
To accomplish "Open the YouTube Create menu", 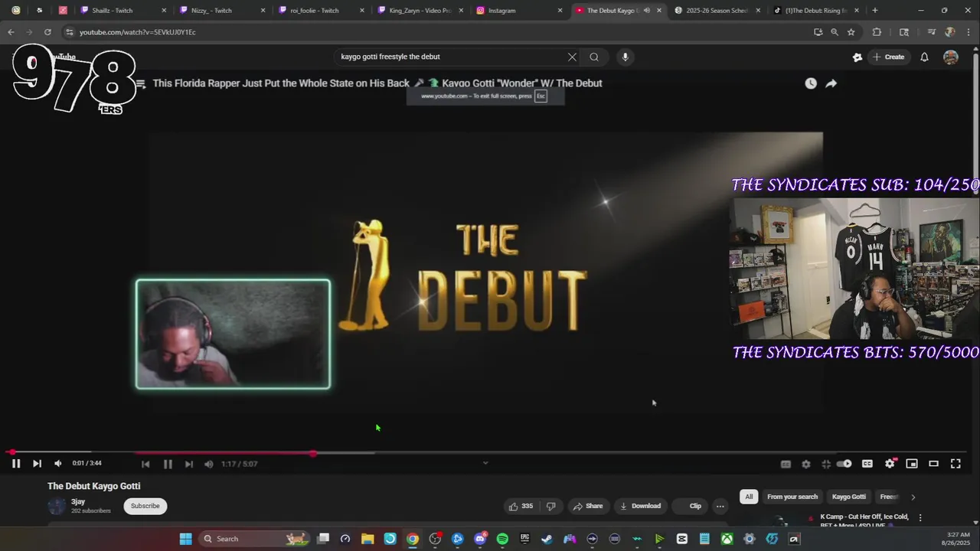I will [888, 57].
